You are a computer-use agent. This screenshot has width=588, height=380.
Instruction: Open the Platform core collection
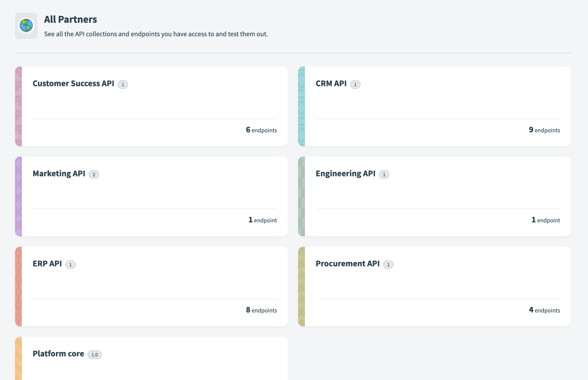pyautogui.click(x=59, y=354)
